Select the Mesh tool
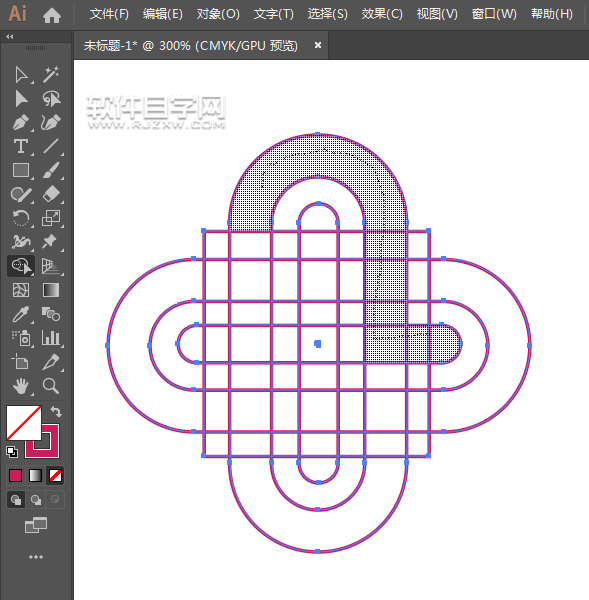This screenshot has height=600, width=589. (x=21, y=290)
